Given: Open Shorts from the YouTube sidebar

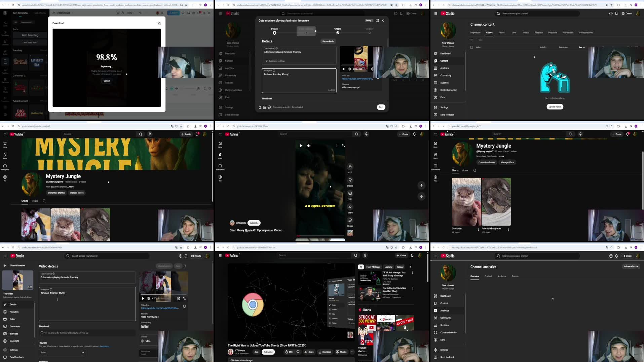Looking at the screenshot, I should 5,155.
